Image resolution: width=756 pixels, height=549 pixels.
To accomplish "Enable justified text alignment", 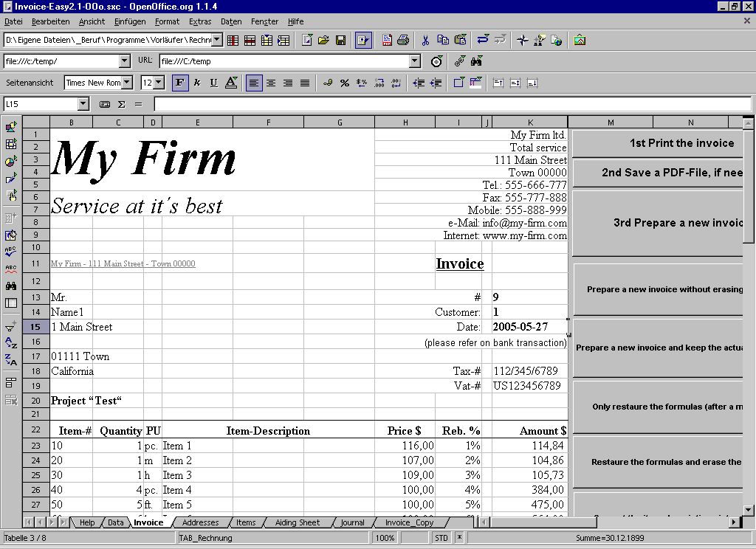I will (x=305, y=83).
